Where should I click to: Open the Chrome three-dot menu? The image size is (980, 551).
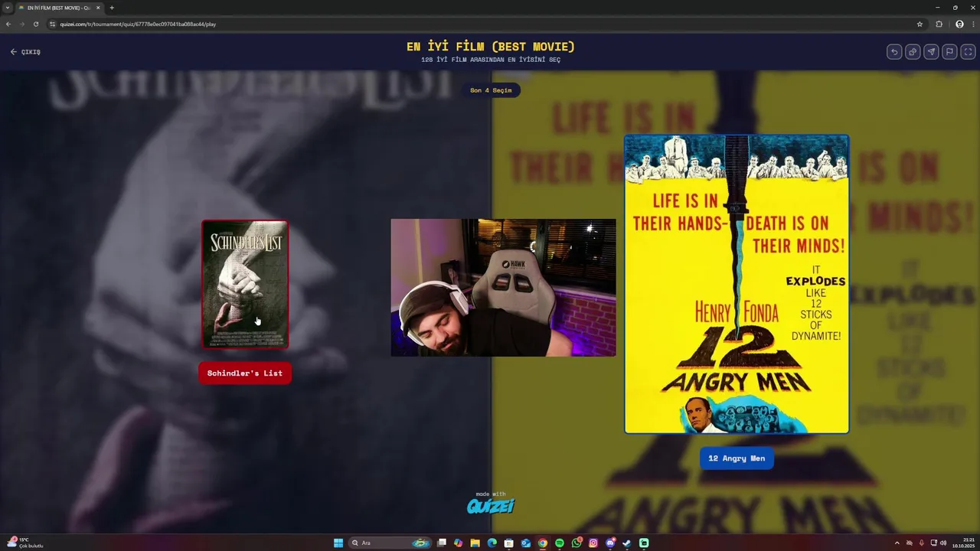pos(972,24)
